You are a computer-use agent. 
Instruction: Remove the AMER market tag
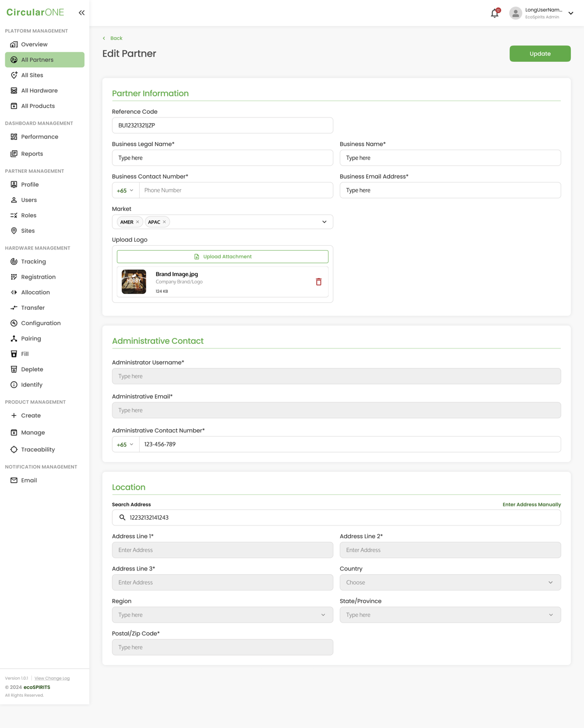click(138, 222)
